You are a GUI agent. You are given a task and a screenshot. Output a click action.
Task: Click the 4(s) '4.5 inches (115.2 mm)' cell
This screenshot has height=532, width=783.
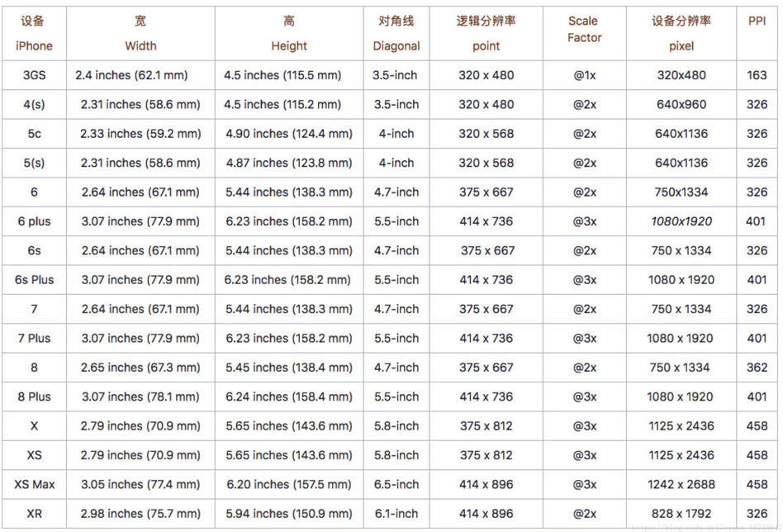(x=289, y=104)
